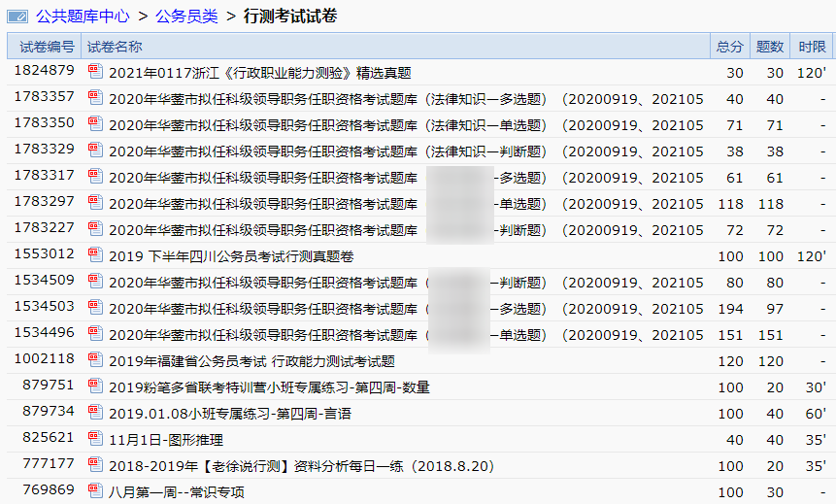
Task: Select paper number 1534509
Action: pyautogui.click(x=45, y=280)
